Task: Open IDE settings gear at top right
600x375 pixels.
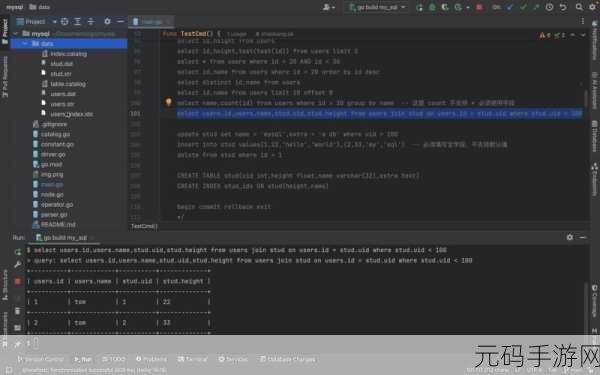Action: (593, 7)
